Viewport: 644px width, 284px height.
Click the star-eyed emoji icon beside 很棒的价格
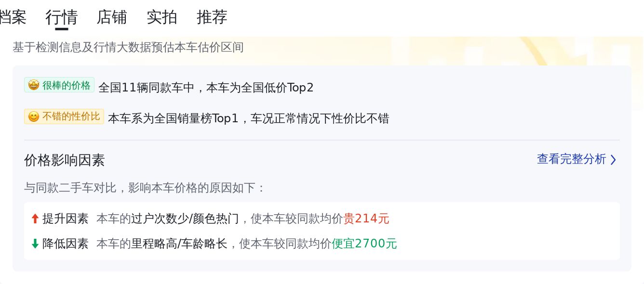(x=34, y=85)
